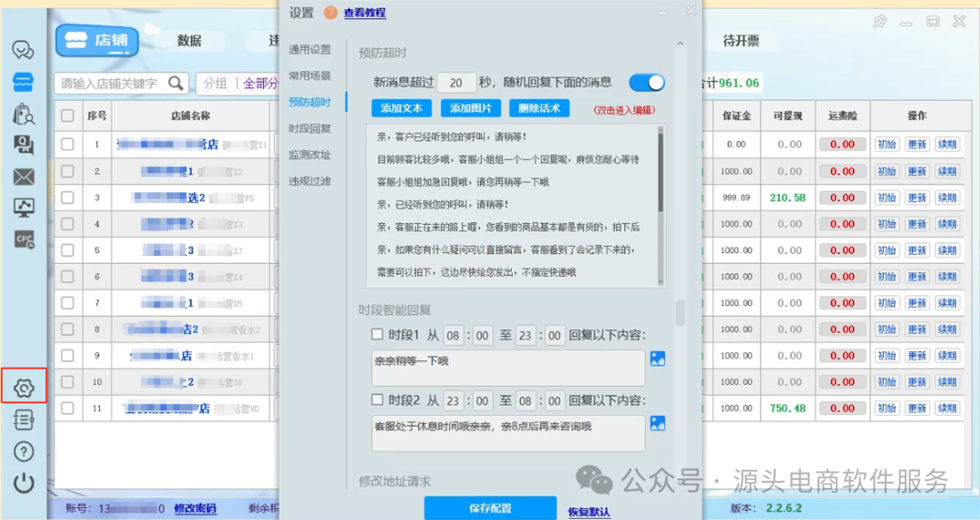Click 时段2 start hour field showing 23
The height and width of the screenshot is (520, 980).
[453, 400]
